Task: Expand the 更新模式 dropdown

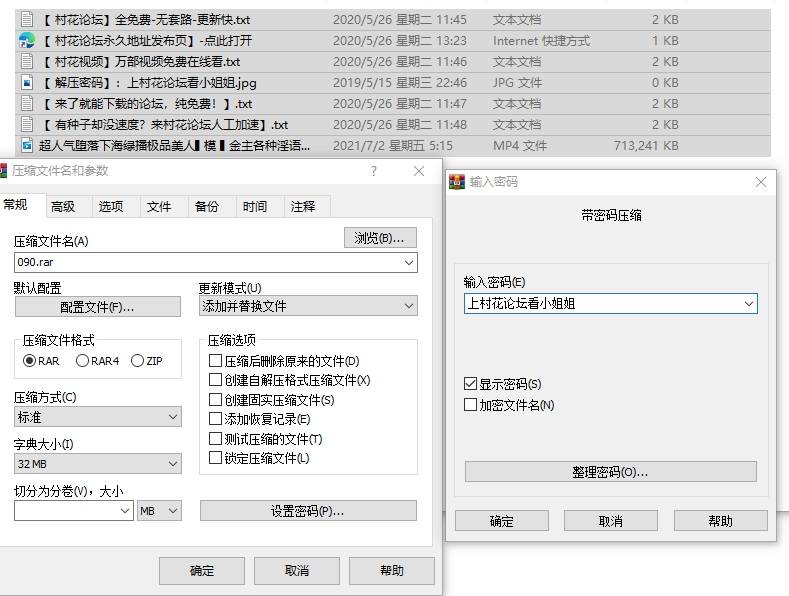Action: (x=307, y=306)
